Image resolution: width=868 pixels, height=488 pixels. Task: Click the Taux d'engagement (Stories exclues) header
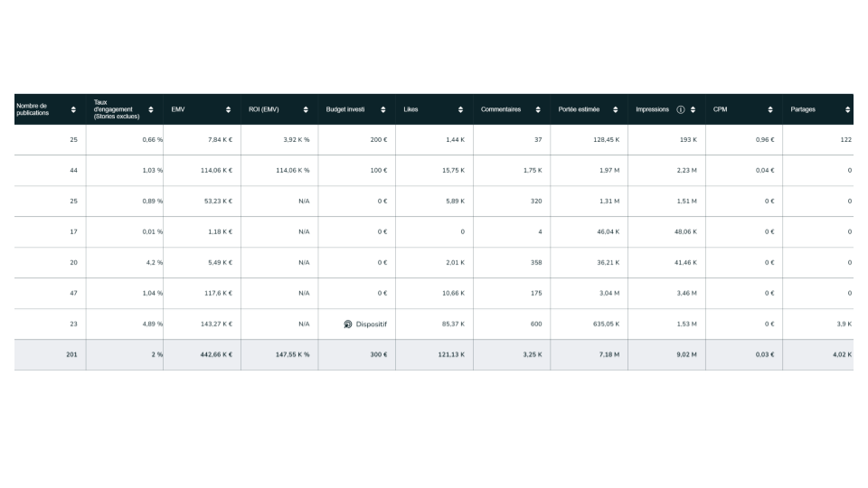tap(117, 109)
